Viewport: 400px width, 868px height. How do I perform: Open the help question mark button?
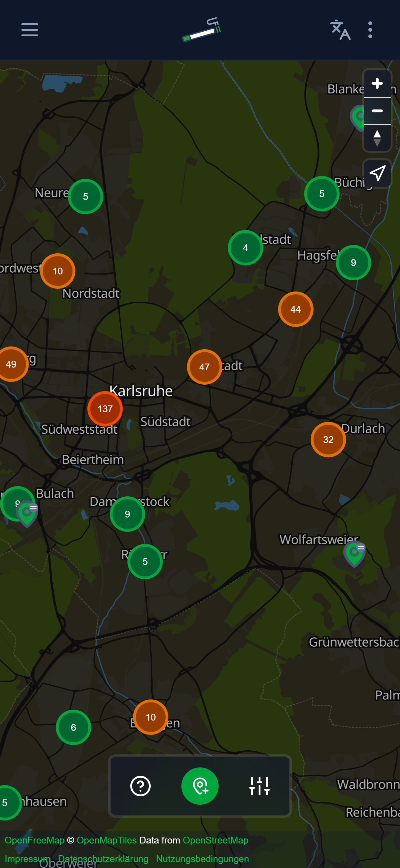coord(140,786)
